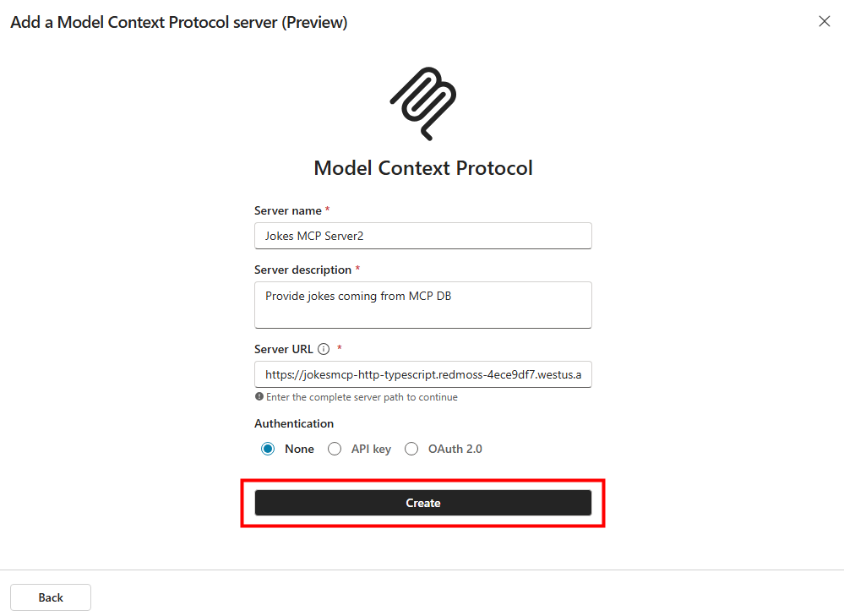Close the Add MCP server dialog

click(825, 22)
